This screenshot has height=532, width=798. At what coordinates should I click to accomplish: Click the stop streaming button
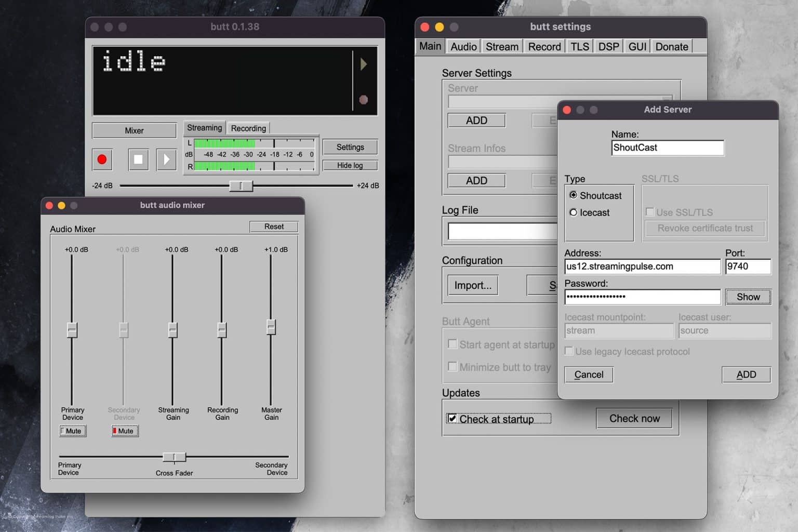coord(138,159)
